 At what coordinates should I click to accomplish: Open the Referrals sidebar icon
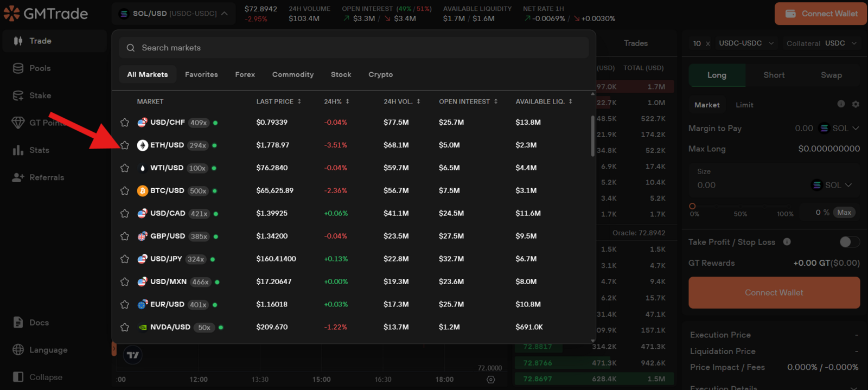[18, 177]
